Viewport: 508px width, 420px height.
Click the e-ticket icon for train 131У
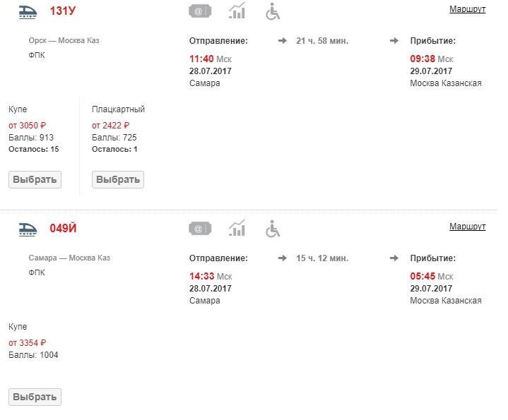click(200, 11)
